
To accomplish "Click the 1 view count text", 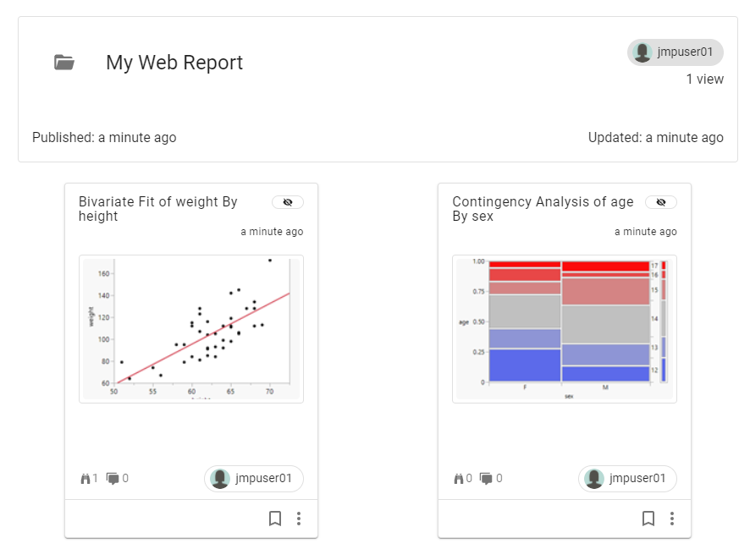I will (x=704, y=80).
